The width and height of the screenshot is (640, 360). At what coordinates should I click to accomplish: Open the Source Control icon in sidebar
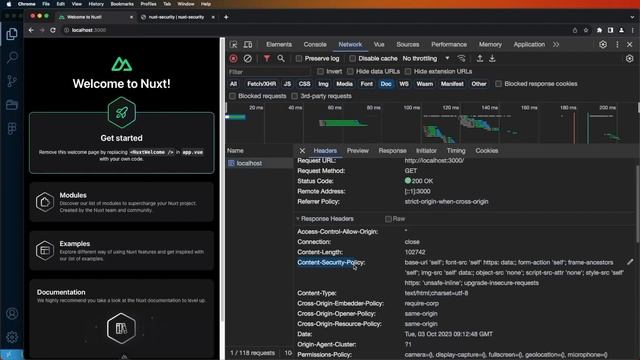12,81
